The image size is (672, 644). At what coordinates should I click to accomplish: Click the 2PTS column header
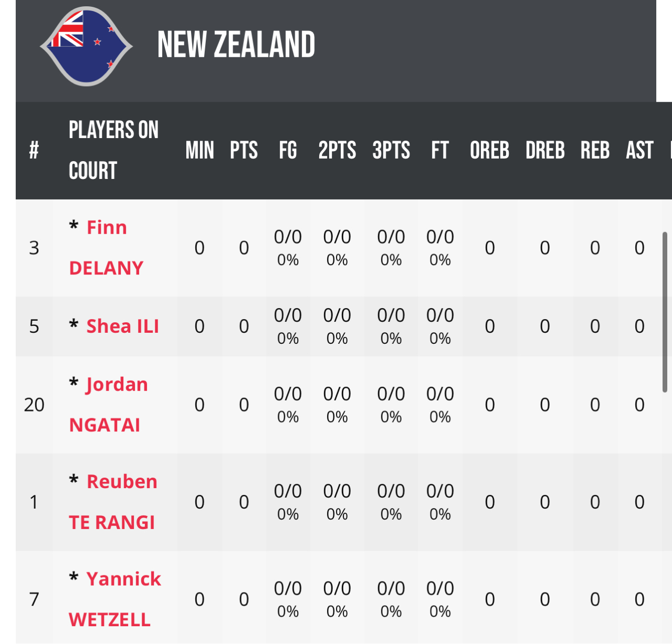337,151
